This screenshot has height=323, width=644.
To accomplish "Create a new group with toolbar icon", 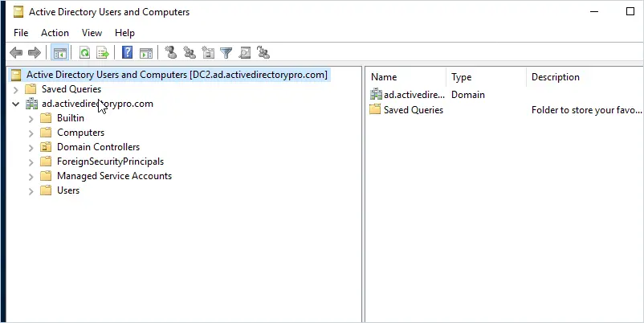I will pos(190,52).
